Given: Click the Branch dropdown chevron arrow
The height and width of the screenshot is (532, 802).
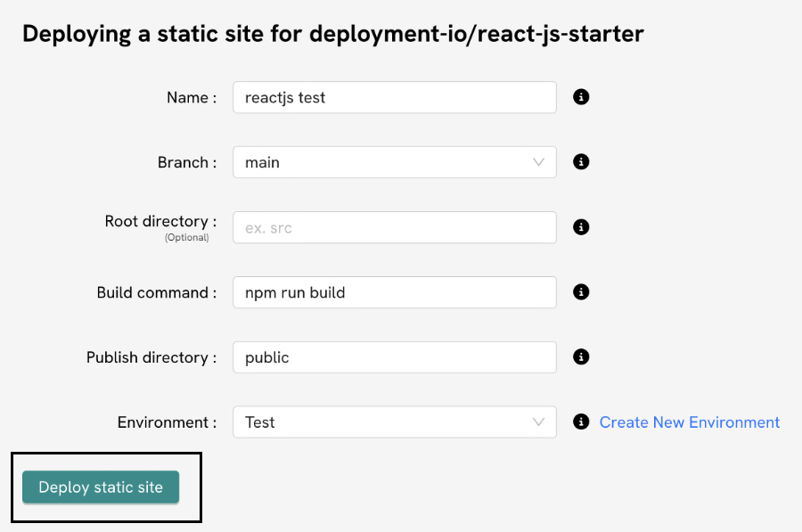Looking at the screenshot, I should pos(538,161).
